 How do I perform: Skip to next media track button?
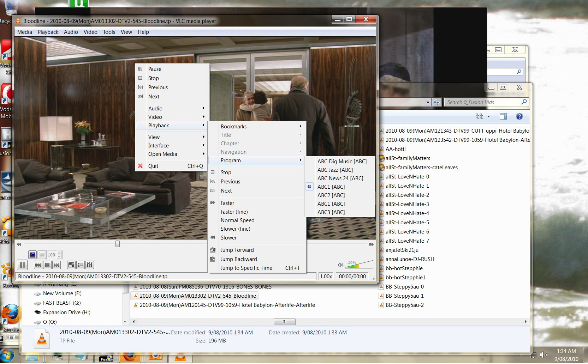pyautogui.click(x=57, y=265)
